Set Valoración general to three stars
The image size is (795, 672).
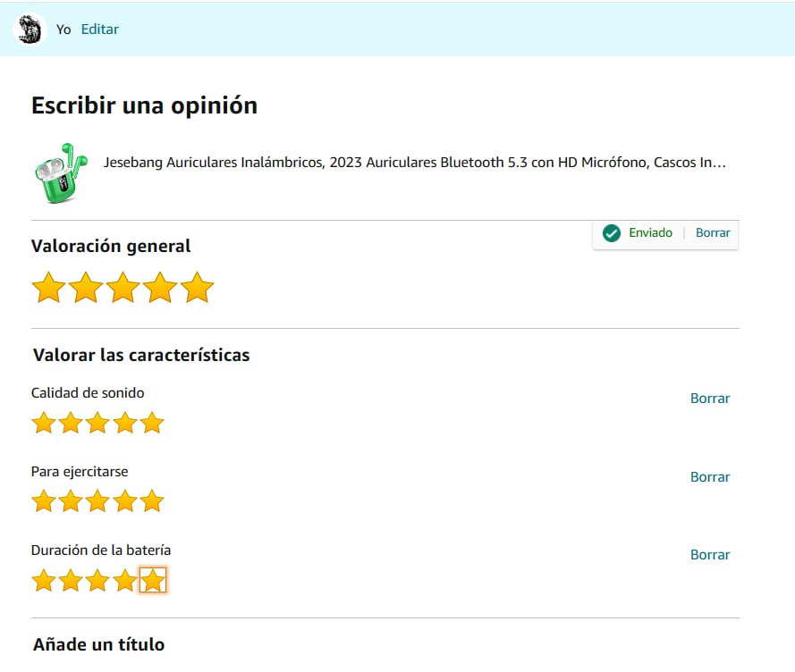pyautogui.click(x=123, y=288)
